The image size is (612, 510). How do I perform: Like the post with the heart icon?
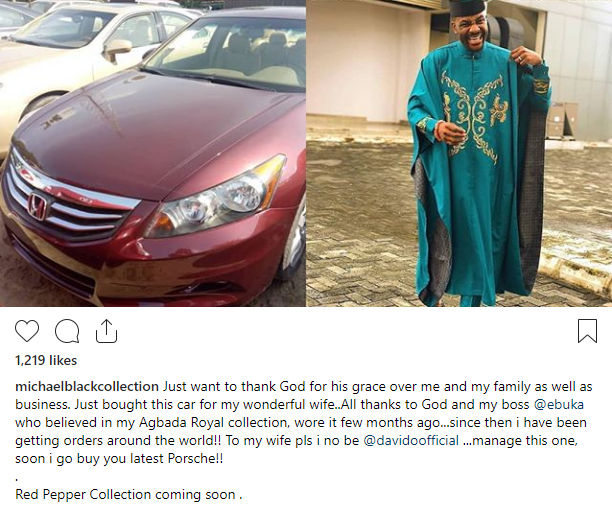click(27, 331)
